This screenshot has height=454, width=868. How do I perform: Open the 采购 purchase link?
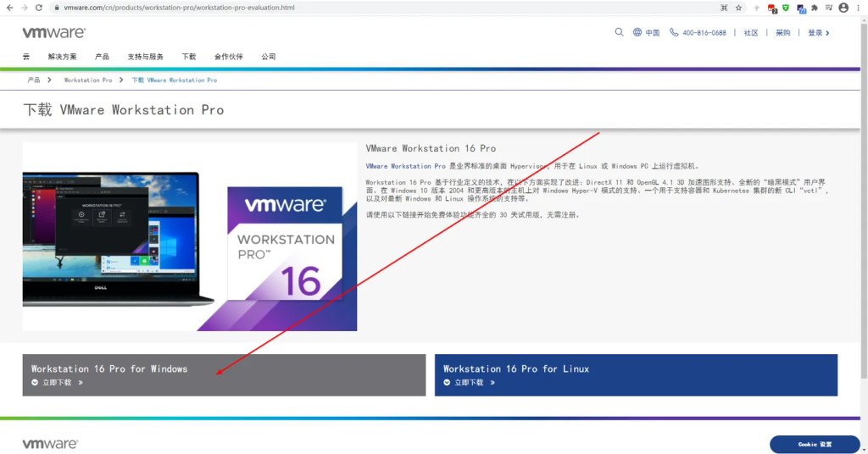[x=782, y=33]
